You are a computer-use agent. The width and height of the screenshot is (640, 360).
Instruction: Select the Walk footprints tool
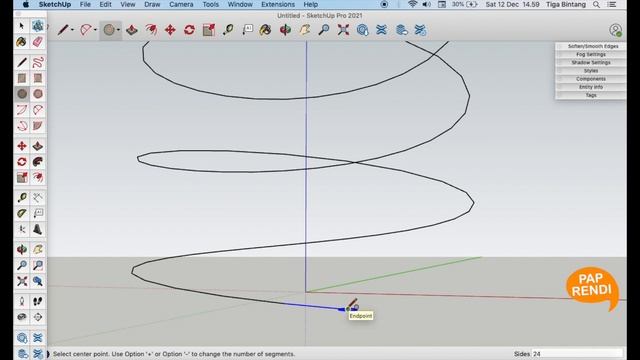(x=38, y=301)
